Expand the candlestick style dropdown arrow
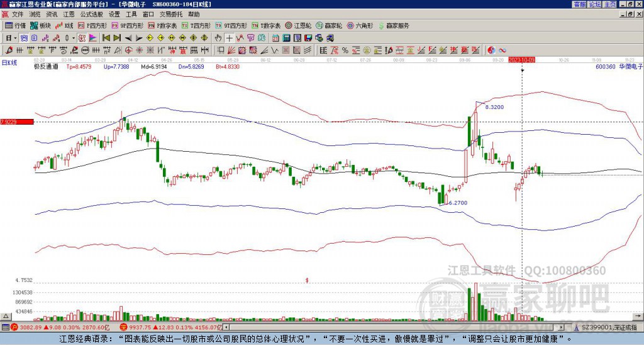644x345 pixels. click(74, 38)
